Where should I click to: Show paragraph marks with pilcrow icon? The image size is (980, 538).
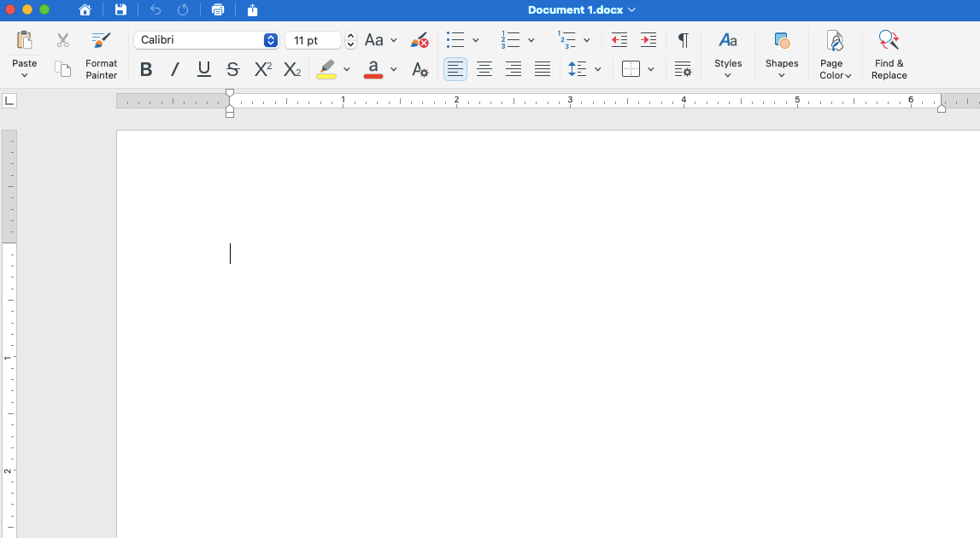(x=684, y=40)
